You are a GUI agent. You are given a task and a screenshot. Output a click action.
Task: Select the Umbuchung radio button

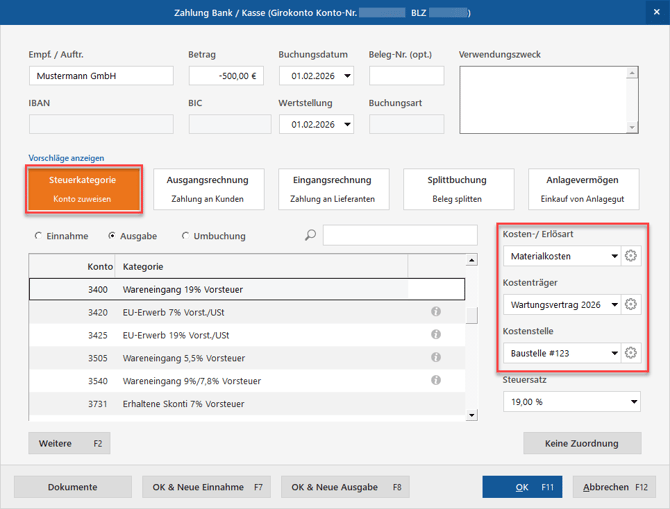coord(186,236)
